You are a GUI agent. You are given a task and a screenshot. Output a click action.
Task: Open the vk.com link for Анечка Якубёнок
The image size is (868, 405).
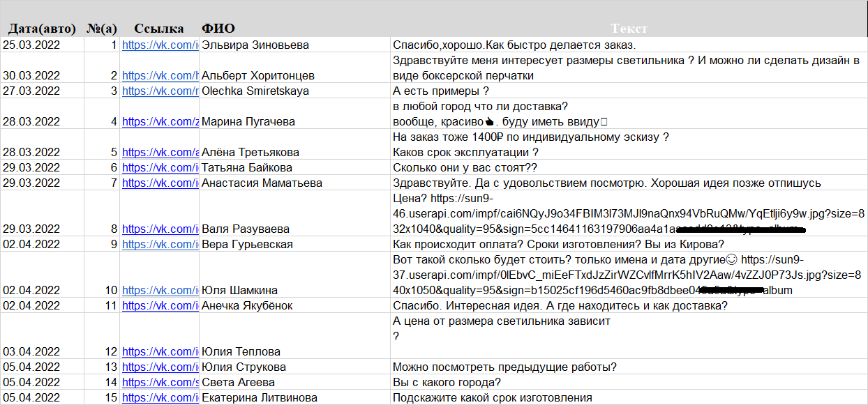tap(160, 305)
